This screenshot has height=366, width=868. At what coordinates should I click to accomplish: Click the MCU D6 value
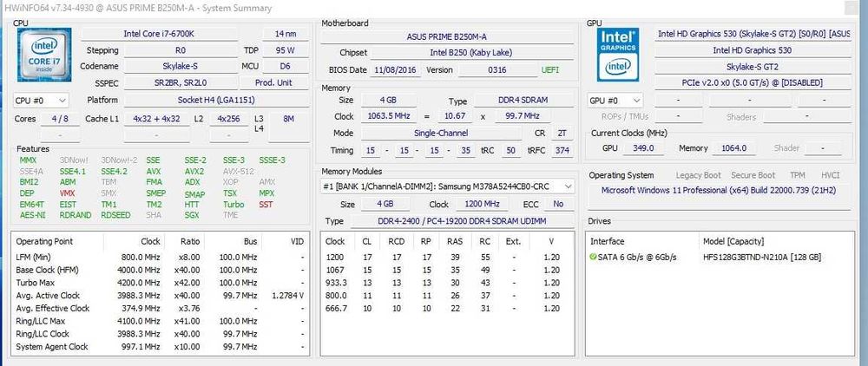point(285,66)
